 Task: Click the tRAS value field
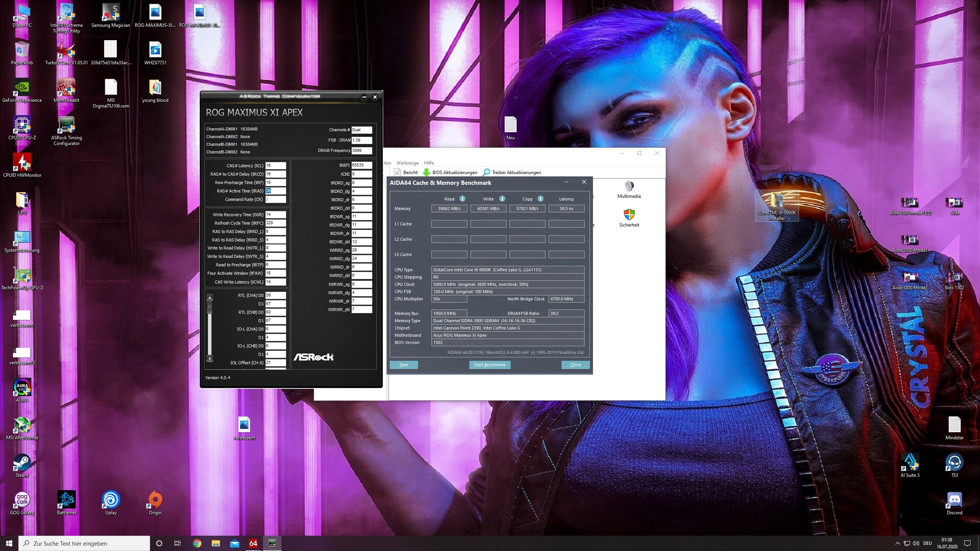[275, 191]
